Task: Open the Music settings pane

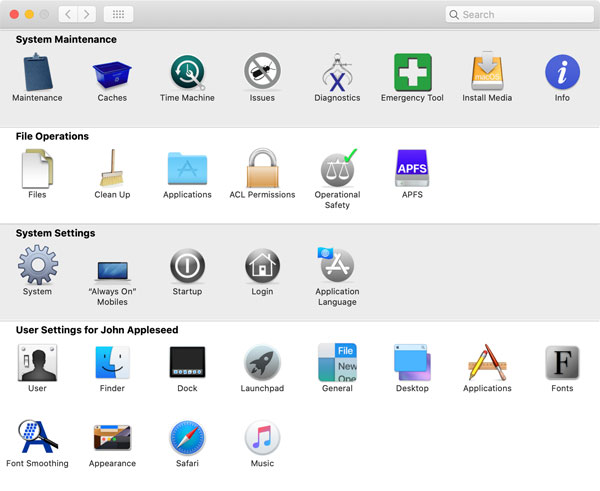Action: click(262, 437)
